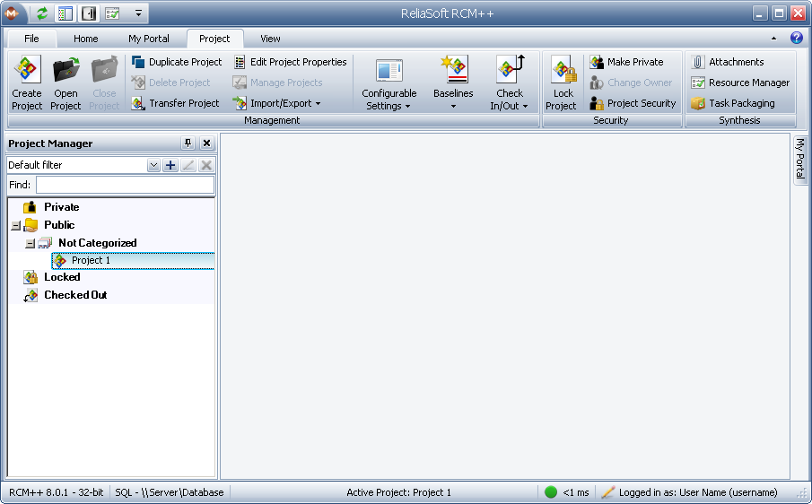The height and width of the screenshot is (504, 812).
Task: Open the Default filter dropdown
Action: [x=153, y=165]
